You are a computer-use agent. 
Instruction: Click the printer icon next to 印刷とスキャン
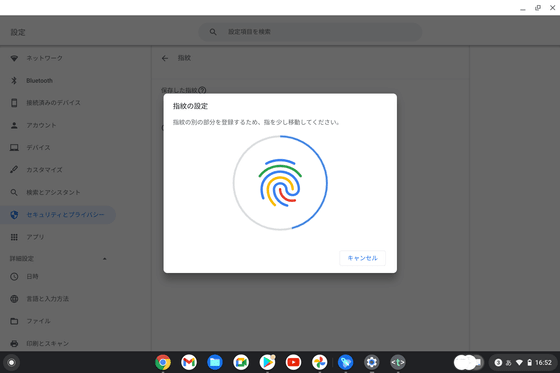pos(14,343)
